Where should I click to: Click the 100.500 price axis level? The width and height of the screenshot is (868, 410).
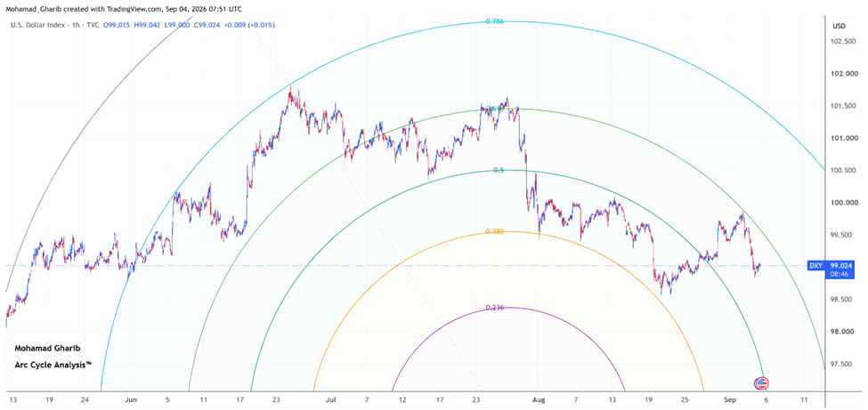pyautogui.click(x=842, y=171)
